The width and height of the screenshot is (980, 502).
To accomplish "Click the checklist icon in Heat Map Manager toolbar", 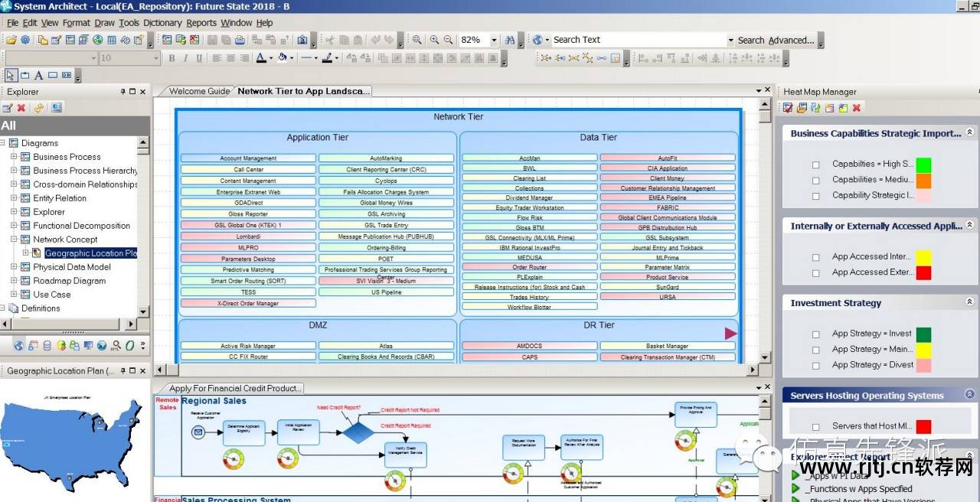I will click(788, 108).
